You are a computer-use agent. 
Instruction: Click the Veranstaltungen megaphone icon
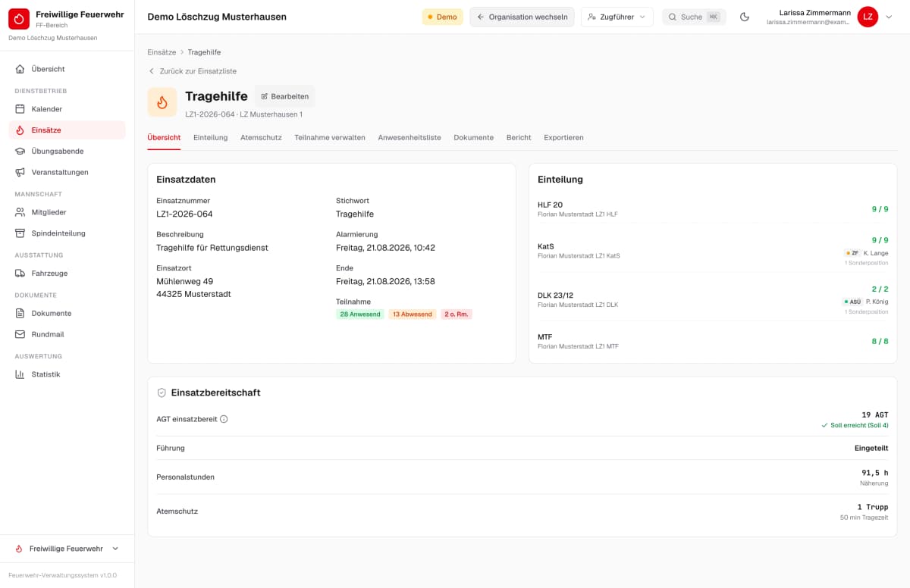coord(20,172)
